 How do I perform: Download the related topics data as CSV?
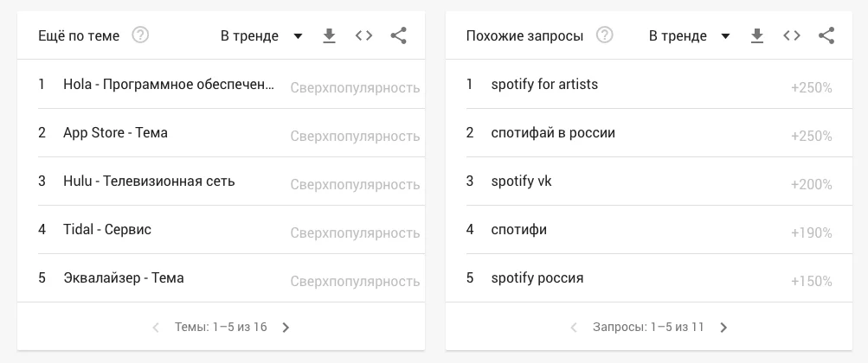tap(329, 35)
